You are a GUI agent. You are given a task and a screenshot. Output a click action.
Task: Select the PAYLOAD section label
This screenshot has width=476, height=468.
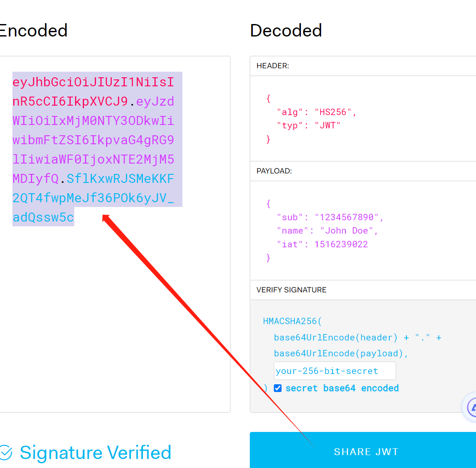coord(274,171)
